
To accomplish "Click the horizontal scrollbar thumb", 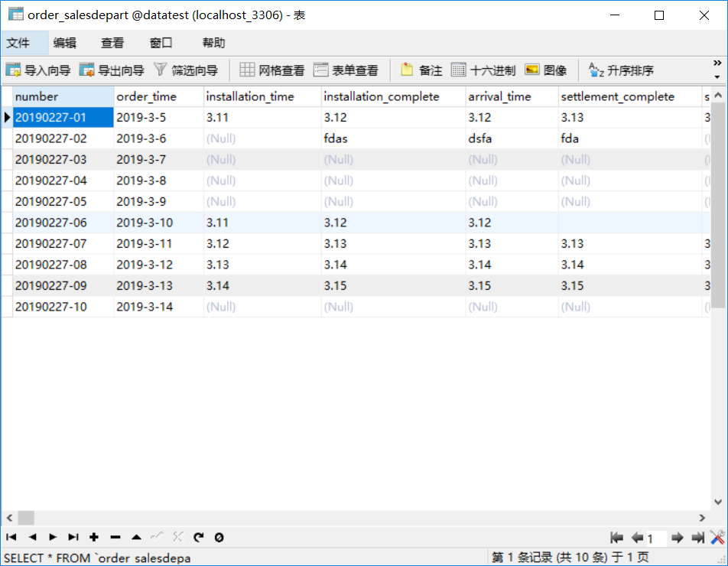I will 26,517.
